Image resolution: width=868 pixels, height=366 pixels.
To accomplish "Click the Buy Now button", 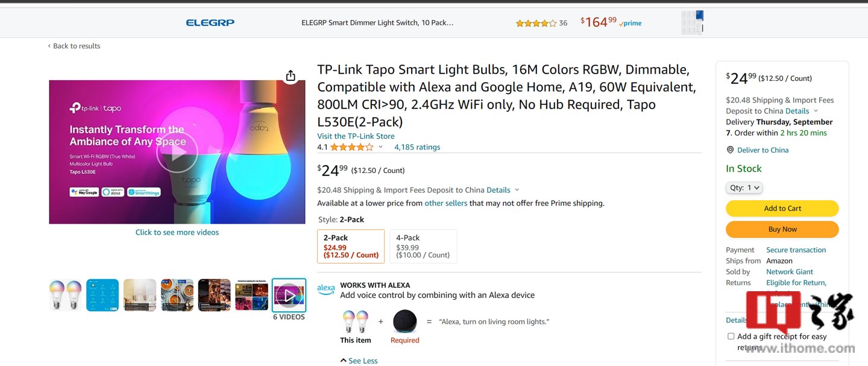I will click(782, 229).
